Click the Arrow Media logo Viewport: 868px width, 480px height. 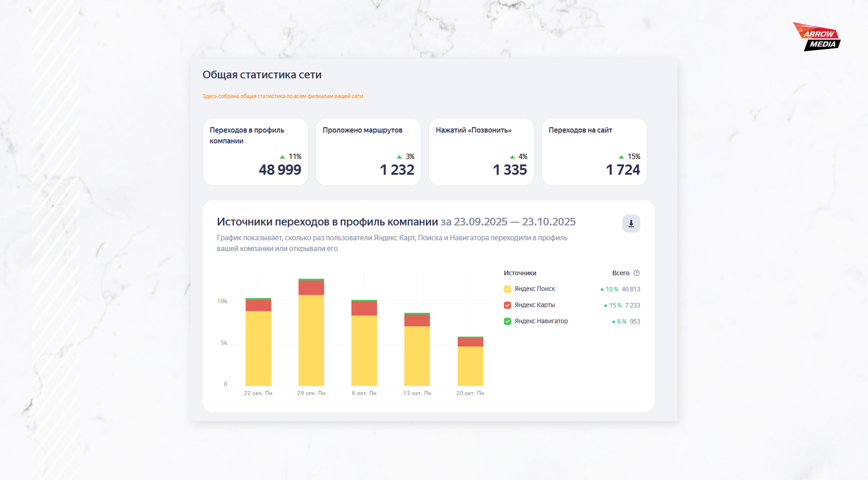(818, 38)
